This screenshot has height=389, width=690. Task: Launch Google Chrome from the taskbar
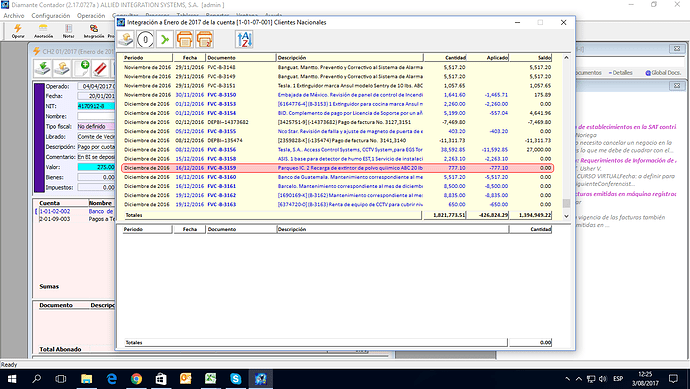136,379
